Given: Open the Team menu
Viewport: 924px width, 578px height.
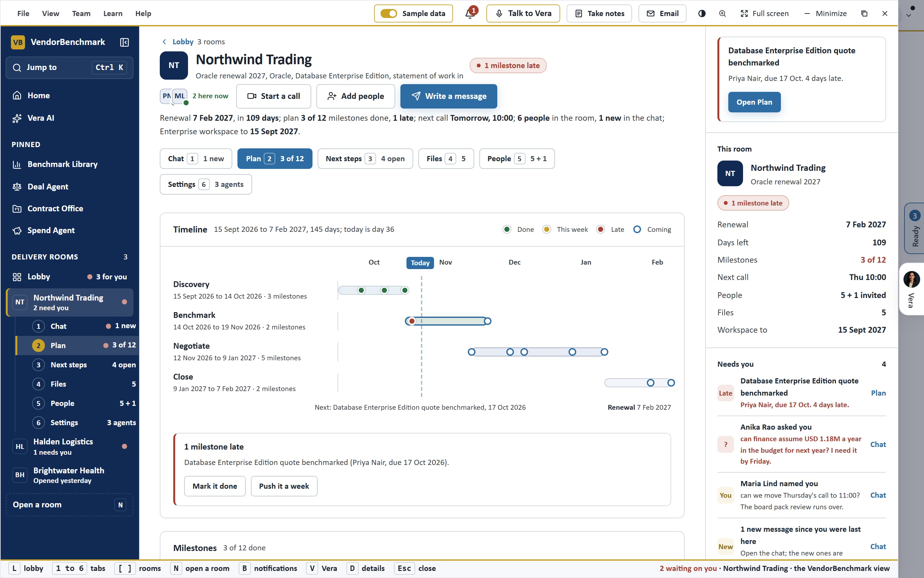Looking at the screenshot, I should tap(81, 13).
